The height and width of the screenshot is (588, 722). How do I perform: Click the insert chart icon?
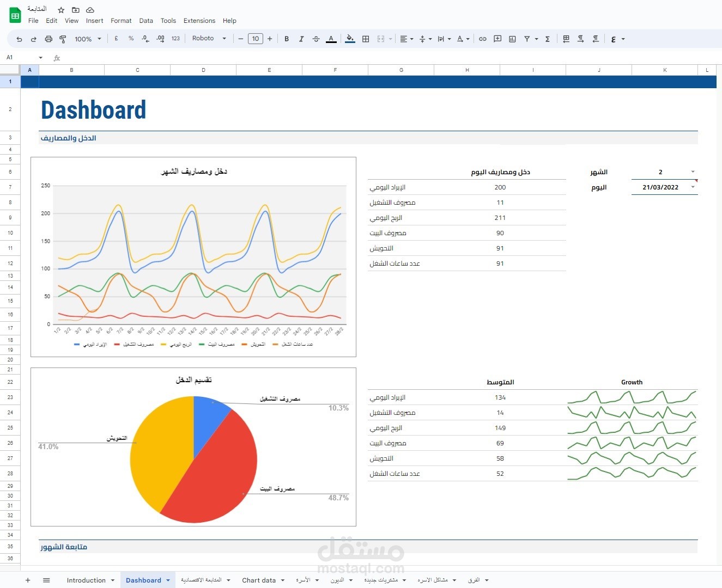click(x=512, y=39)
